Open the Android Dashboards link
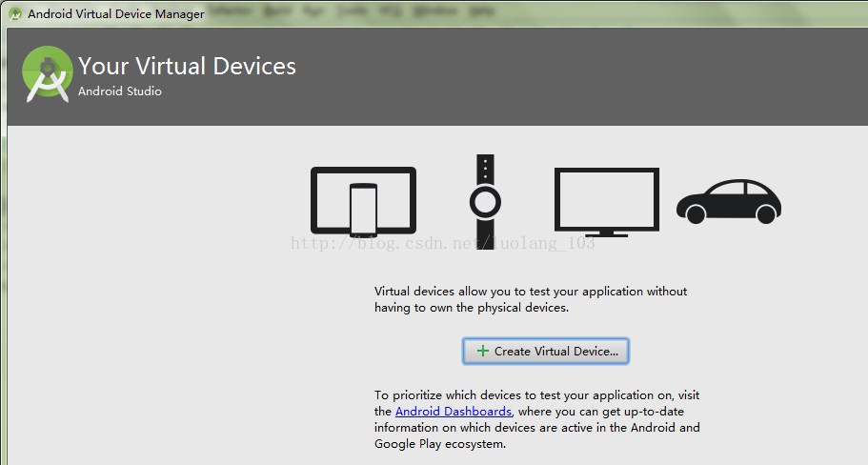The width and height of the screenshot is (868, 465). (x=454, y=412)
